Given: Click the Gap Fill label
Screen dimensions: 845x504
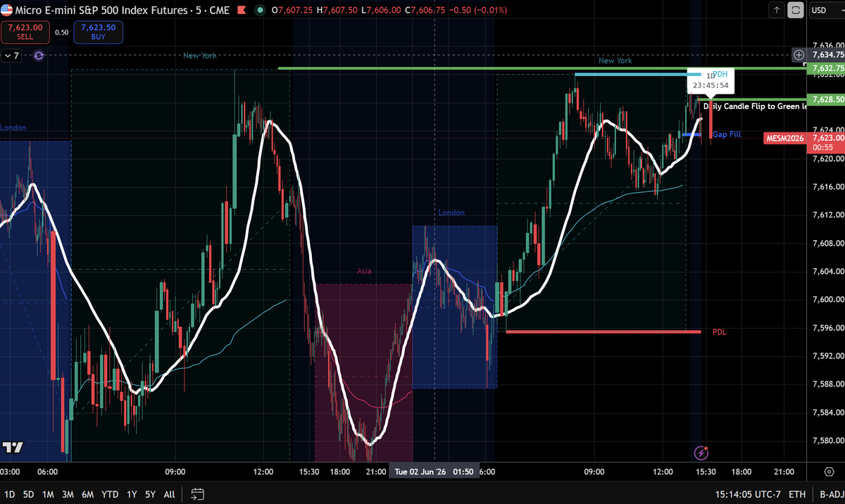Looking at the screenshot, I should pos(727,134).
